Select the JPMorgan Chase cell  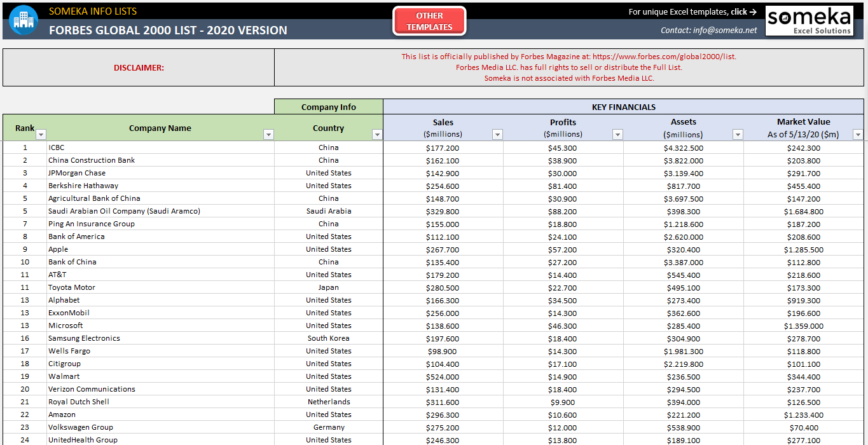161,173
